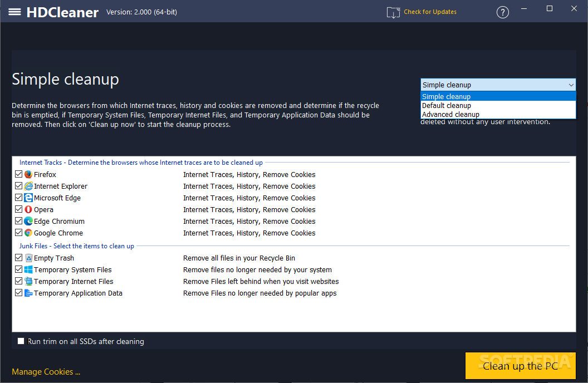Click the HDCleaner title text
This screenshot has width=588, height=383.
tap(62, 12)
